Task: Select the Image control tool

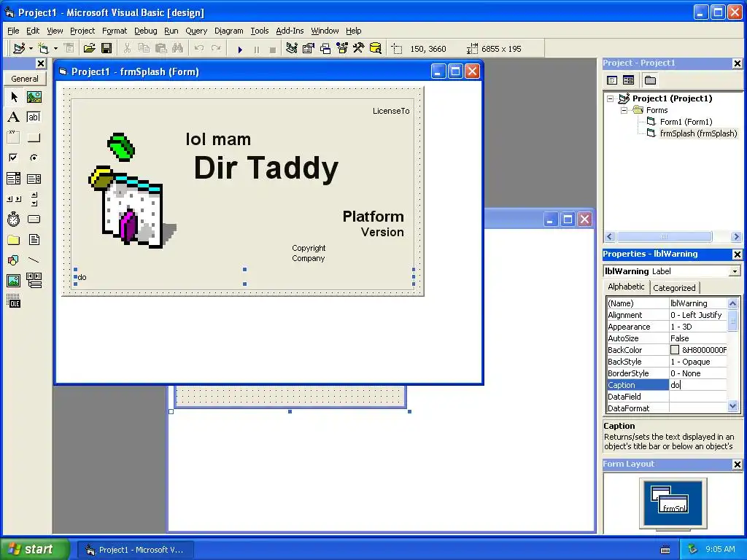Action: [14, 281]
